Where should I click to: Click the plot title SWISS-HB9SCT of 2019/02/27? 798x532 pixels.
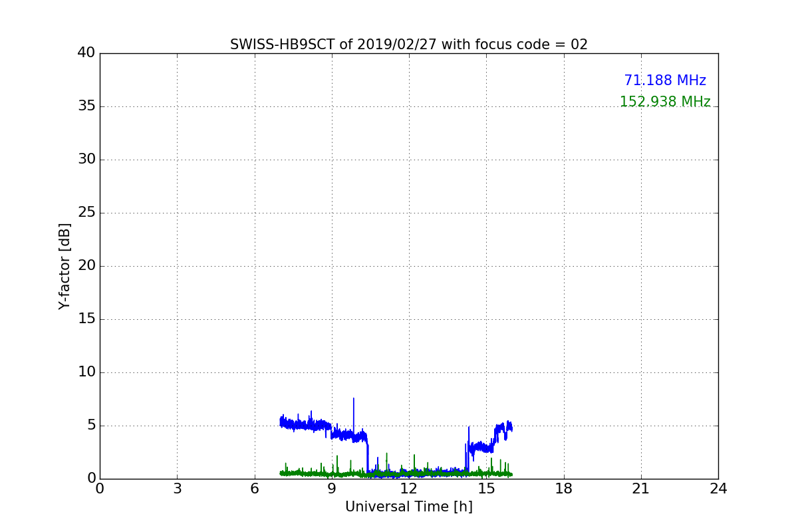tap(409, 45)
